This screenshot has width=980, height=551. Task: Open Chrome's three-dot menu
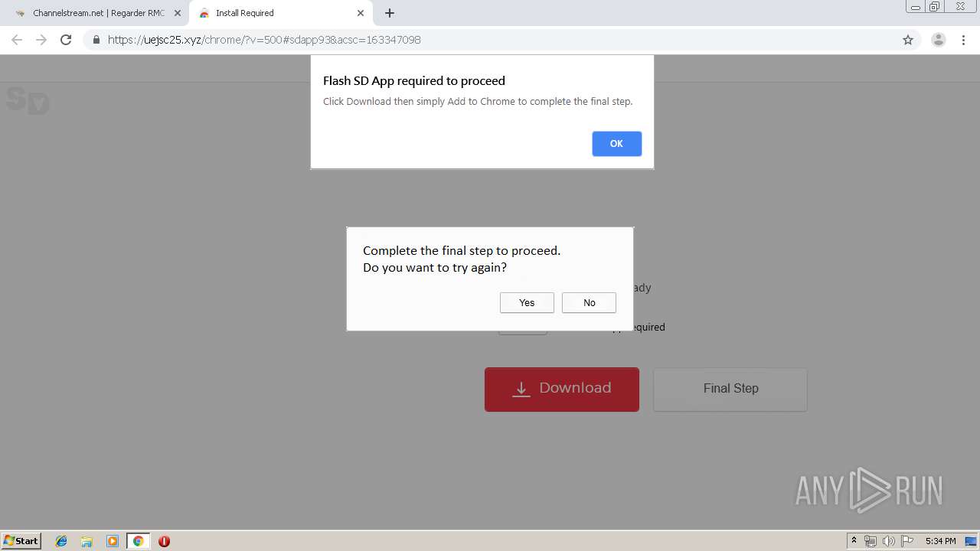[x=964, y=40]
